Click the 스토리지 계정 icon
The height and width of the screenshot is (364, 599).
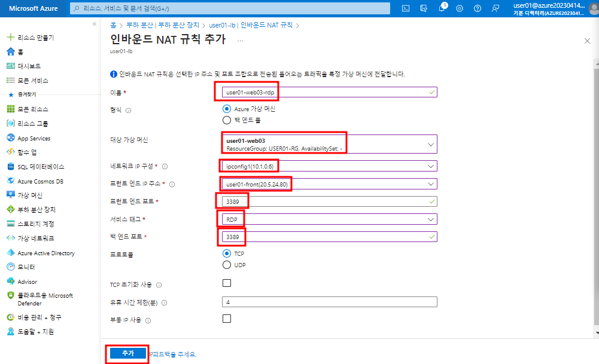tap(11, 224)
